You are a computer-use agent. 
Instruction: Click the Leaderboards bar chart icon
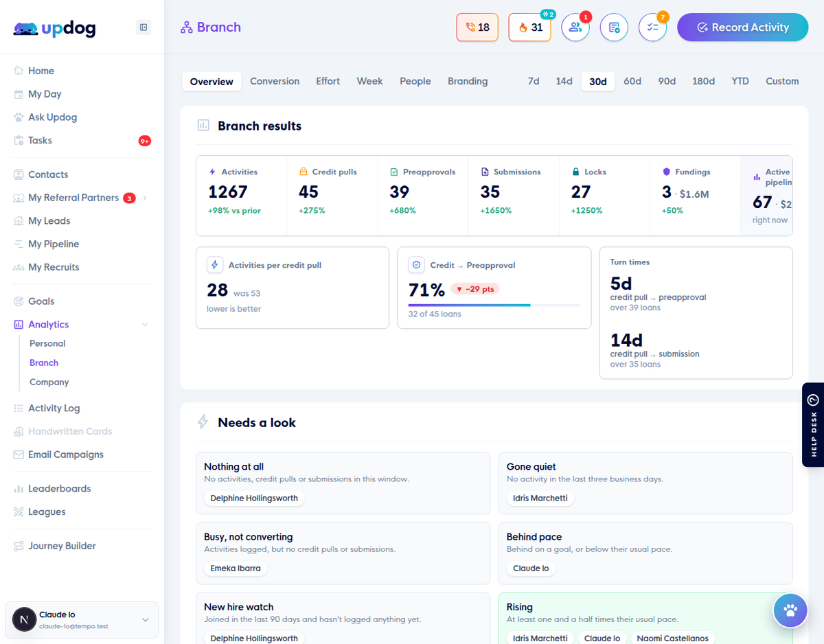(x=19, y=489)
